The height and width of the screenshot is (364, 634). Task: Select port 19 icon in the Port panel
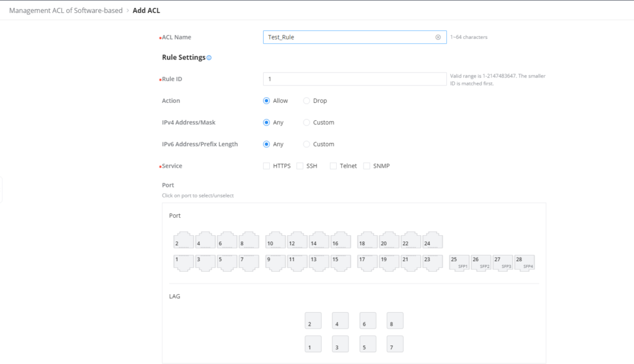coord(389,263)
